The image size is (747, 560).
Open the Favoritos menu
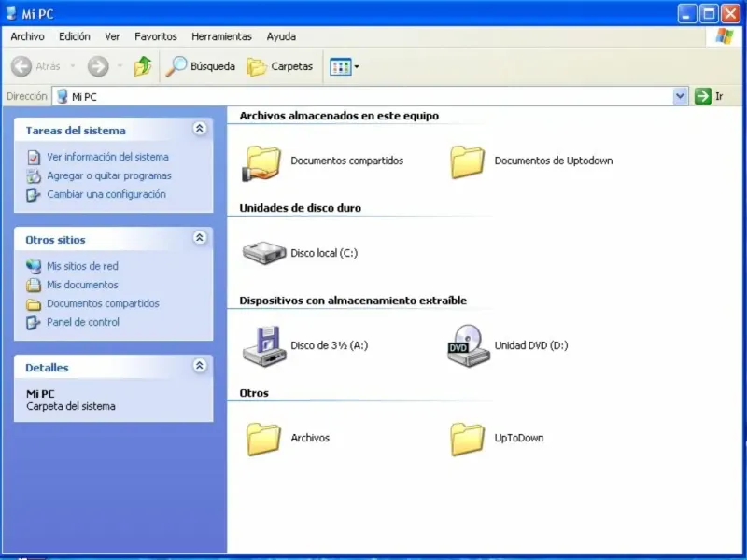[156, 36]
